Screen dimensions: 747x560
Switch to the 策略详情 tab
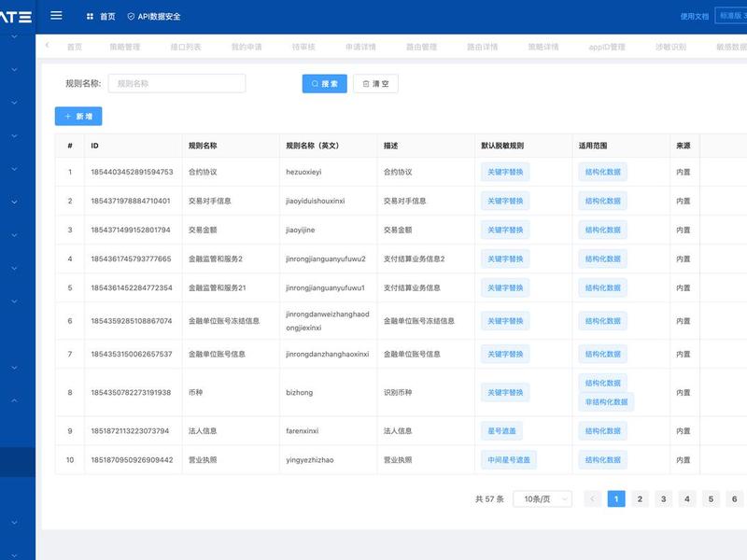543,47
